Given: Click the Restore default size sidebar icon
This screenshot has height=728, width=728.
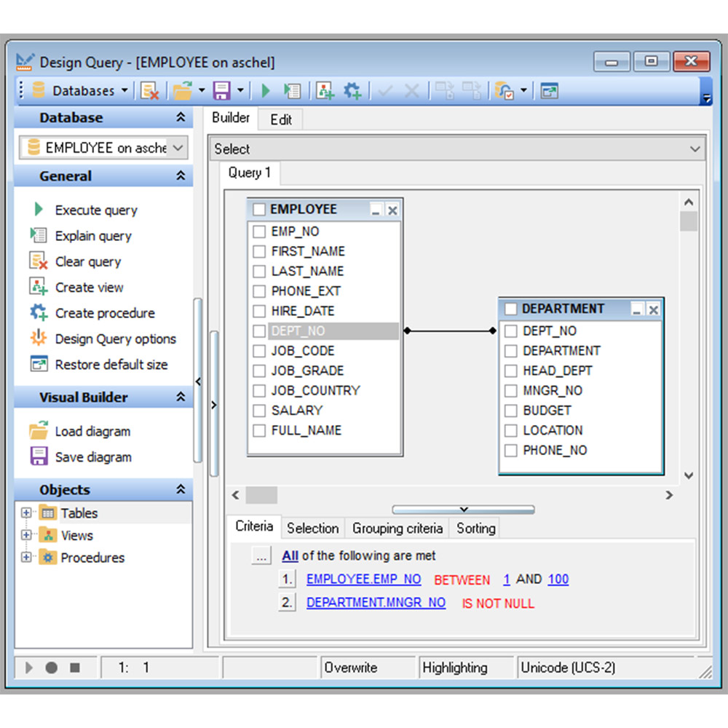Looking at the screenshot, I should 39,363.
